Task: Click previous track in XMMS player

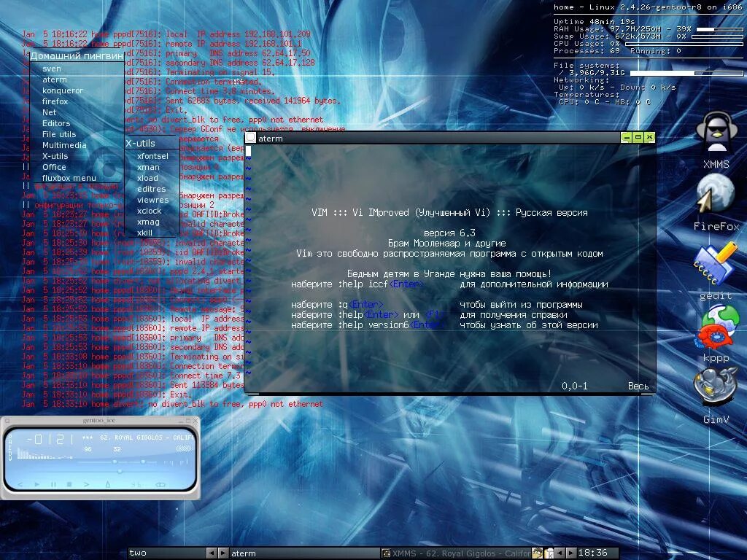Action: tap(20, 484)
